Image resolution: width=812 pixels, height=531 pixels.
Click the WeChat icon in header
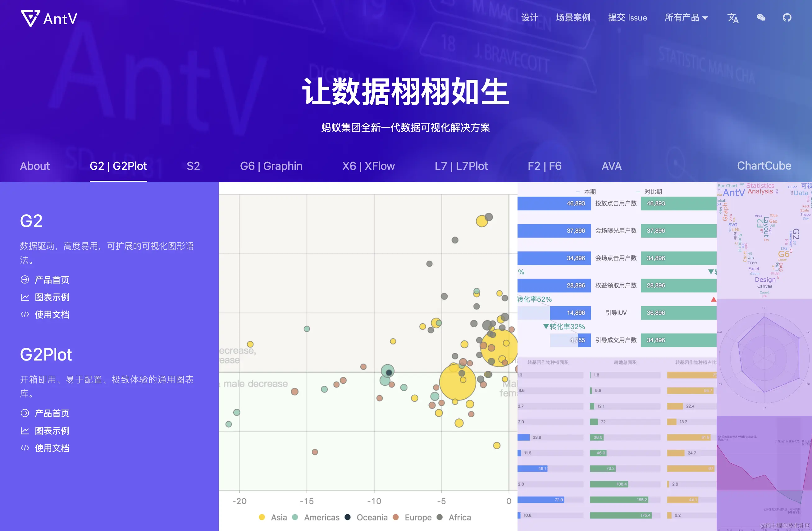760,18
